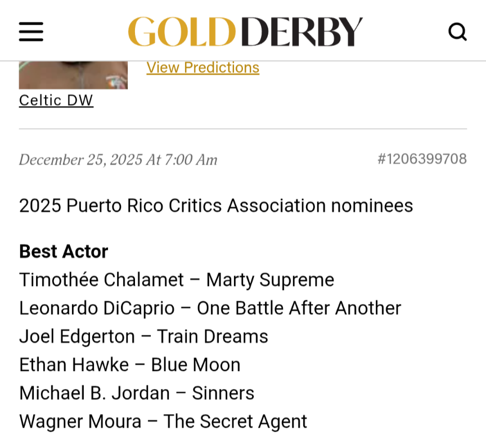Click Michael B. Jordan's name
This screenshot has width=486, height=448.
pyautogui.click(x=94, y=393)
